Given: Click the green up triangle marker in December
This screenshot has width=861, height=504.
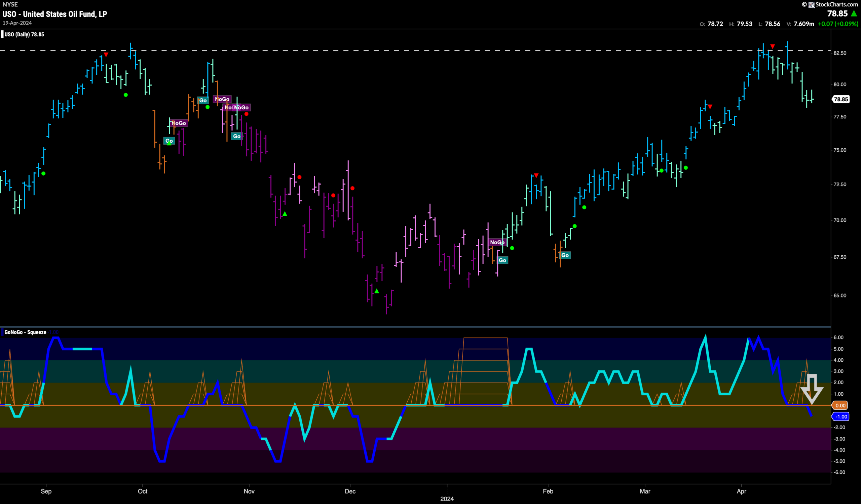Looking at the screenshot, I should [376, 291].
